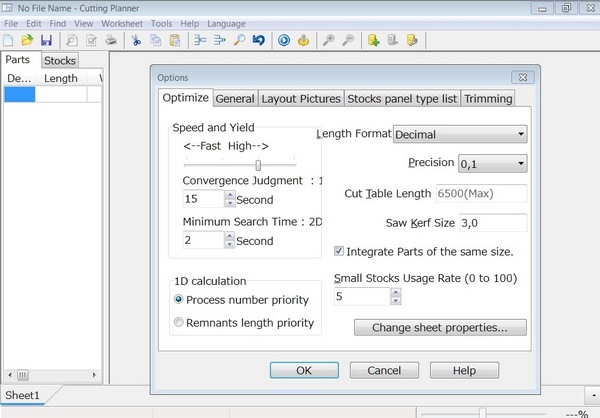
Task: Click the Help button in Options dialog
Action: click(x=465, y=370)
